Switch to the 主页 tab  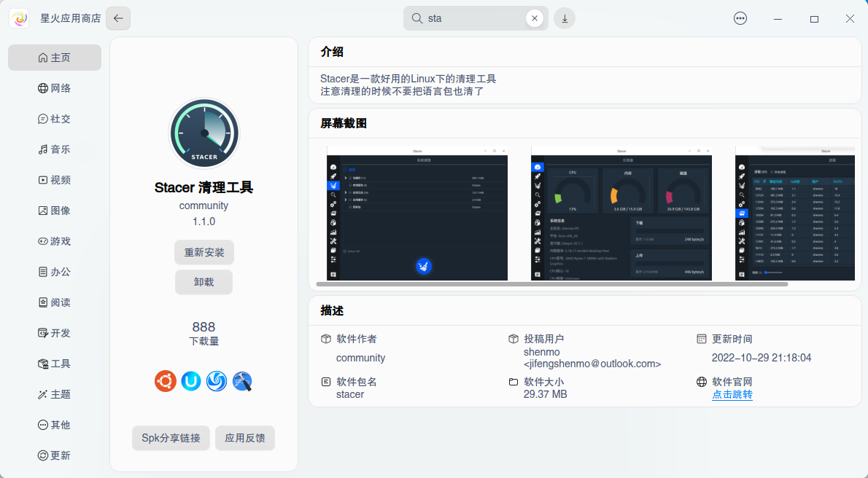(x=55, y=57)
